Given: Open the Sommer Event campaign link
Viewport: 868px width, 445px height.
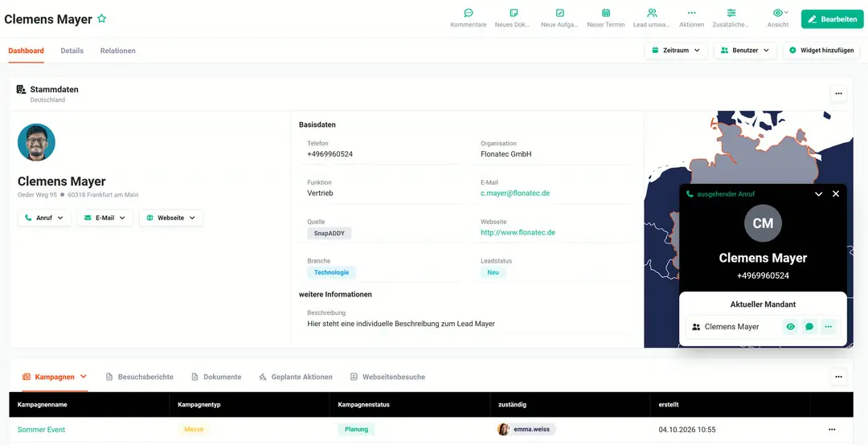Looking at the screenshot, I should click(x=42, y=430).
